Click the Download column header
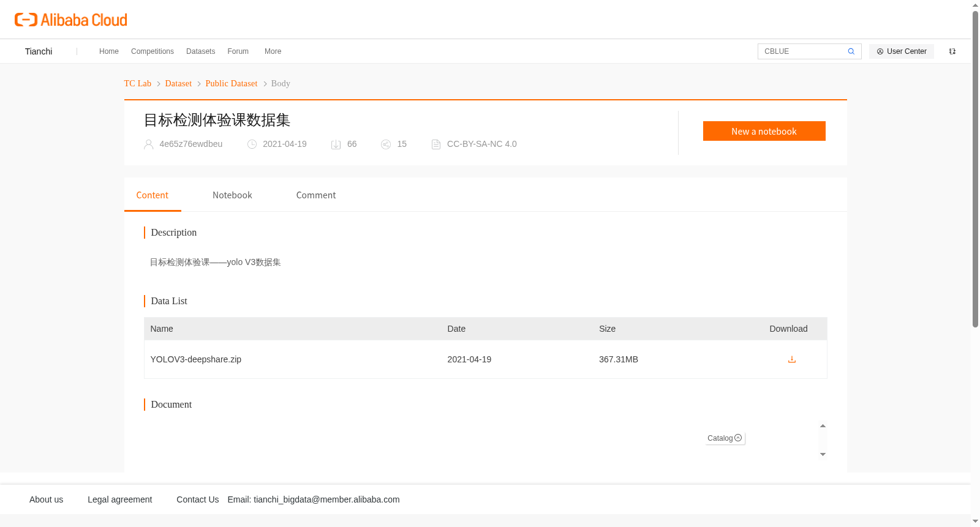This screenshot has width=980, height=527. 788,329
